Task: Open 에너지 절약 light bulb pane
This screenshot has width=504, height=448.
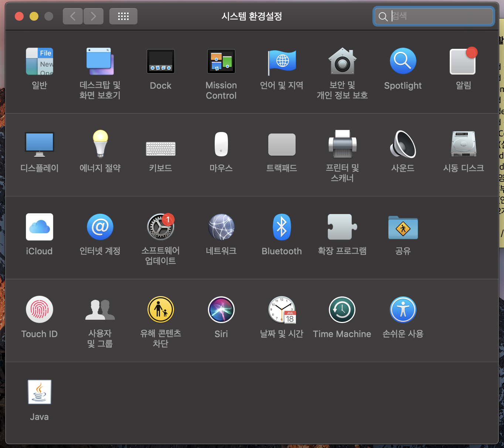Action: [100, 144]
